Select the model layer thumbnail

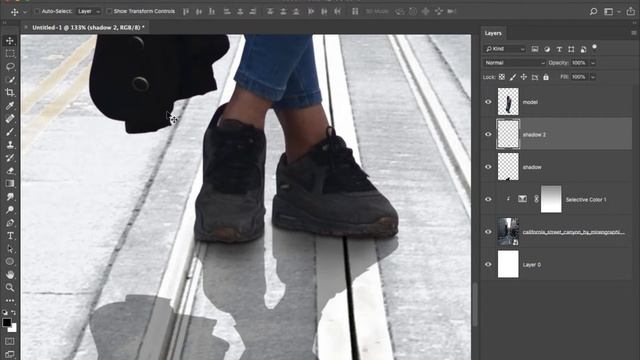(x=508, y=101)
